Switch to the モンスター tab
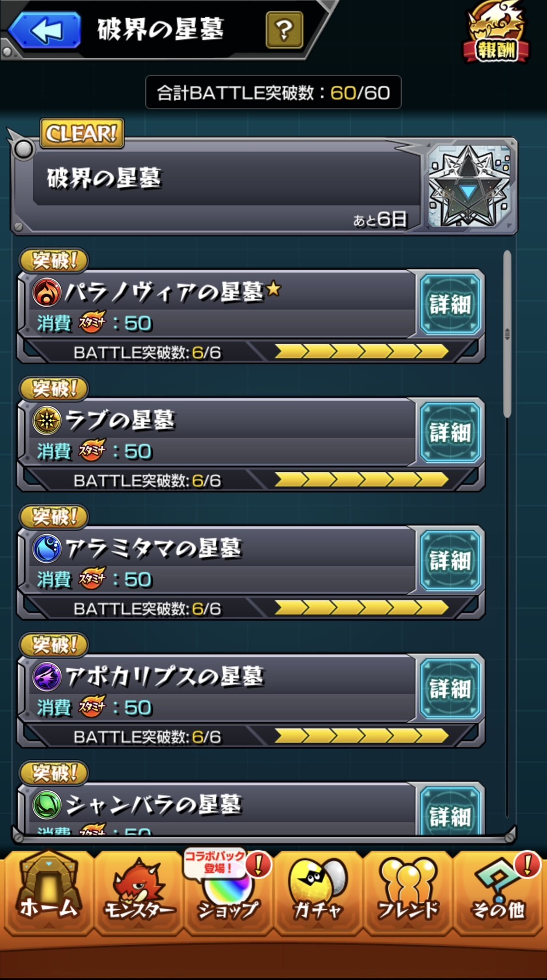Image resolution: width=547 pixels, height=980 pixels. click(x=138, y=891)
